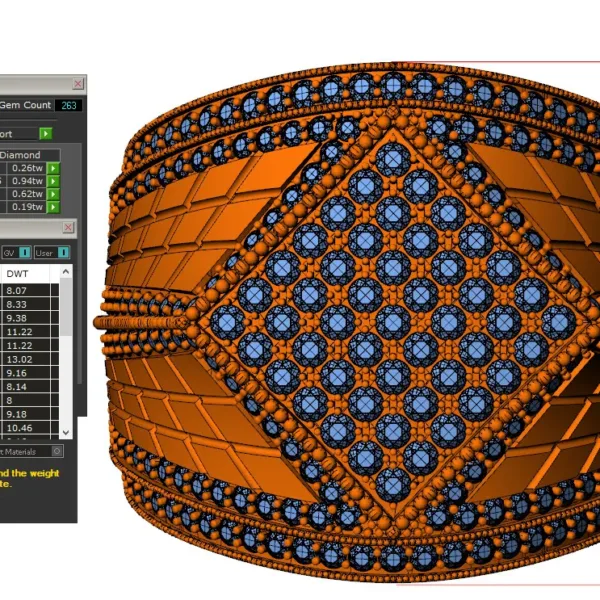This screenshot has width=600, height=600.
Task: Select the 0.94tw cell
Action: 27,181
